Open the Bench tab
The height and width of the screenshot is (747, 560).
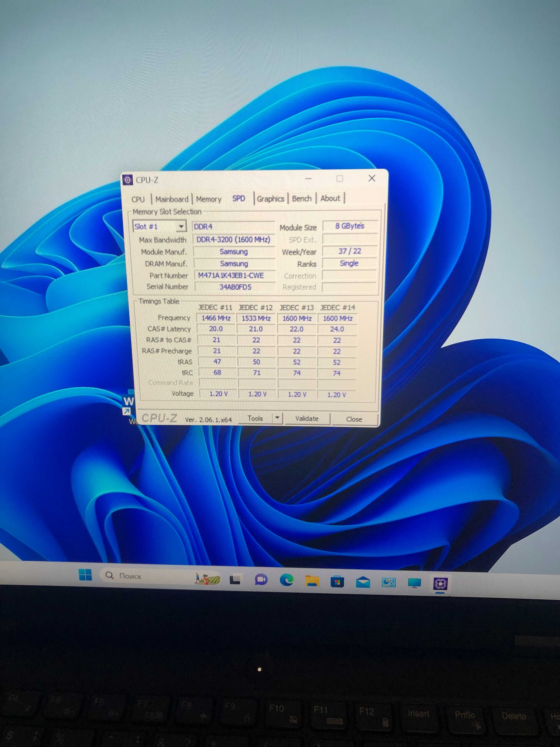(x=301, y=199)
